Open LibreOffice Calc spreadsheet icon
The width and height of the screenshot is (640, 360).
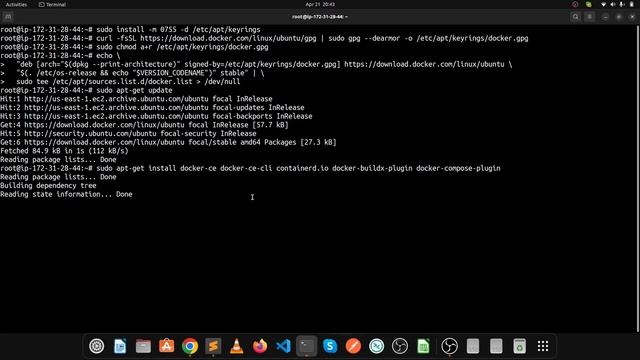(423, 346)
